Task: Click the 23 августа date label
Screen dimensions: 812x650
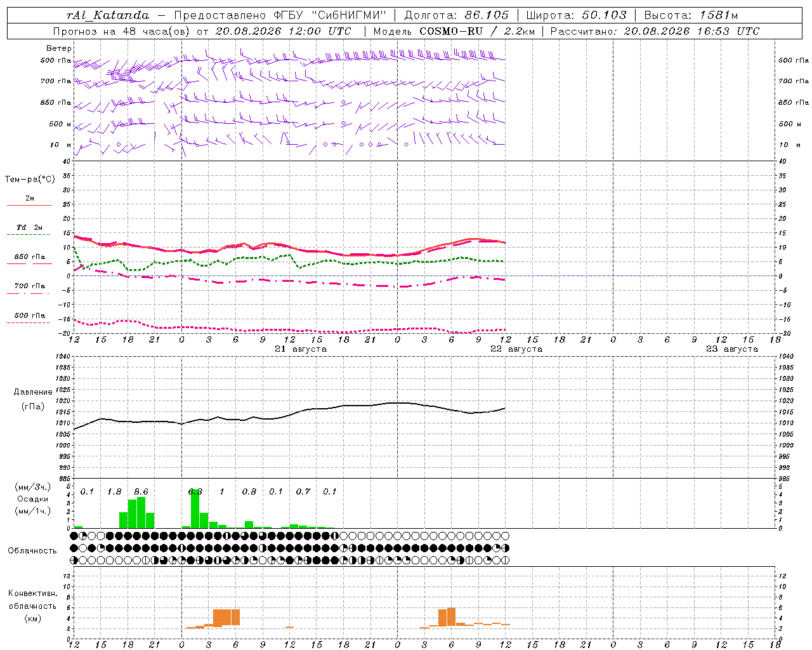Action: point(732,349)
